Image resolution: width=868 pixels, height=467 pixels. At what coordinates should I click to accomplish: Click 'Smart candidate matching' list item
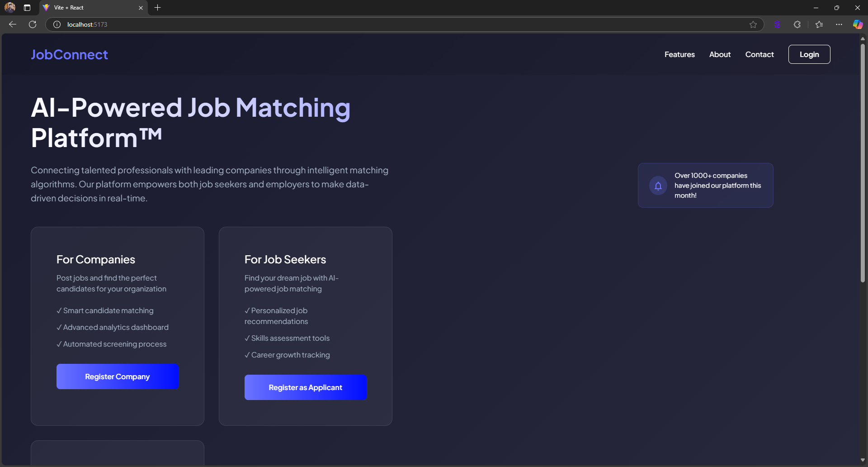click(105, 310)
